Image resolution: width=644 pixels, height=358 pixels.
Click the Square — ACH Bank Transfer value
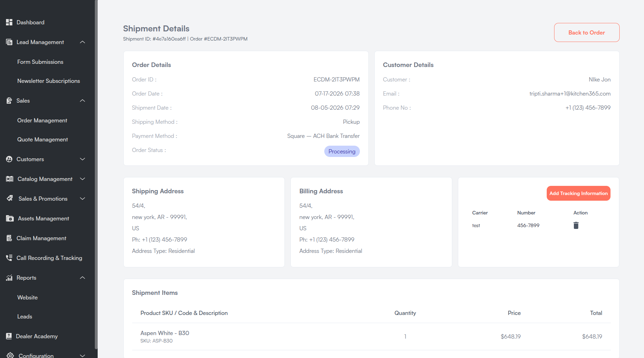pos(323,136)
